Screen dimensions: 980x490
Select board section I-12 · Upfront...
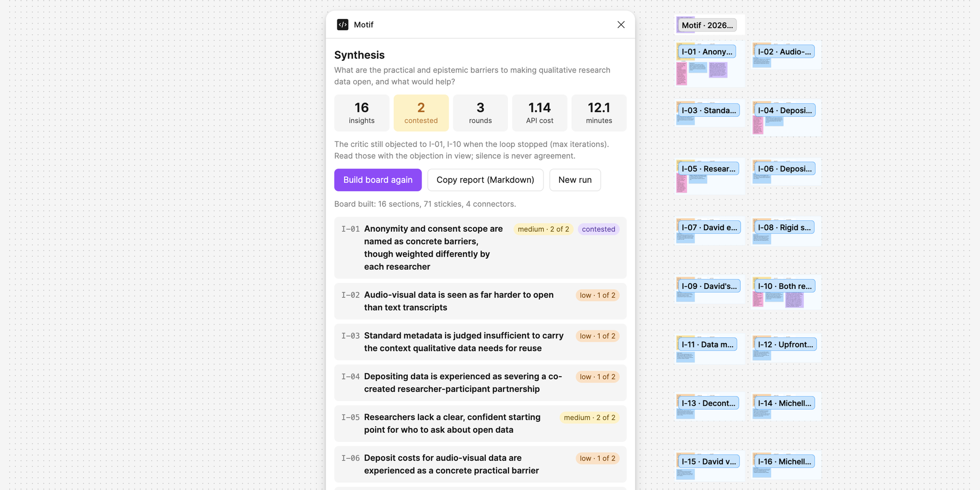coord(786,345)
